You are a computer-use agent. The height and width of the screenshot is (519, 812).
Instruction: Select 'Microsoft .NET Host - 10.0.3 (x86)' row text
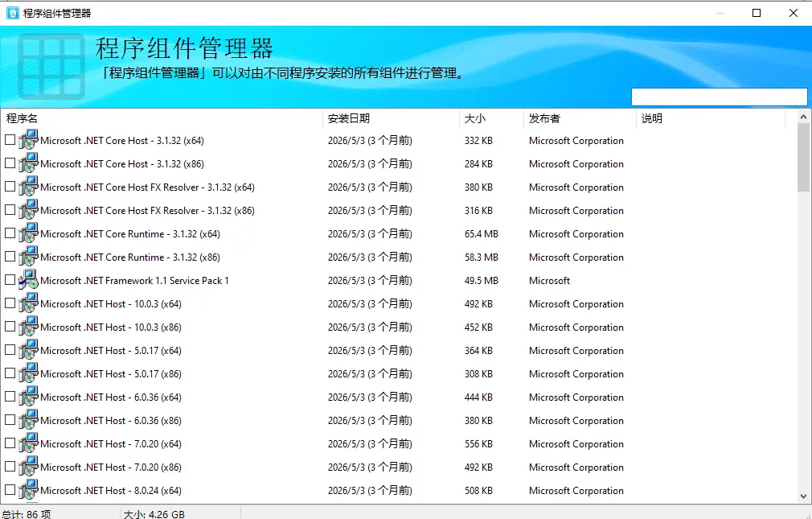click(x=111, y=327)
